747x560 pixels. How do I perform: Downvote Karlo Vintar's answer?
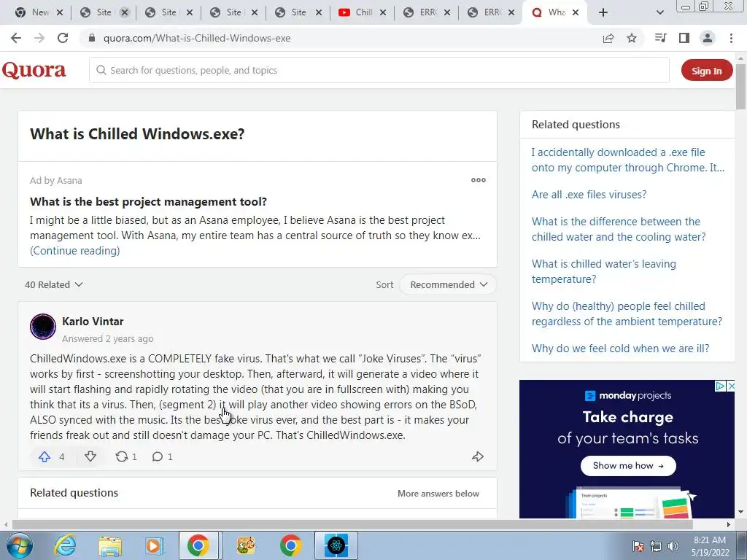(x=90, y=456)
